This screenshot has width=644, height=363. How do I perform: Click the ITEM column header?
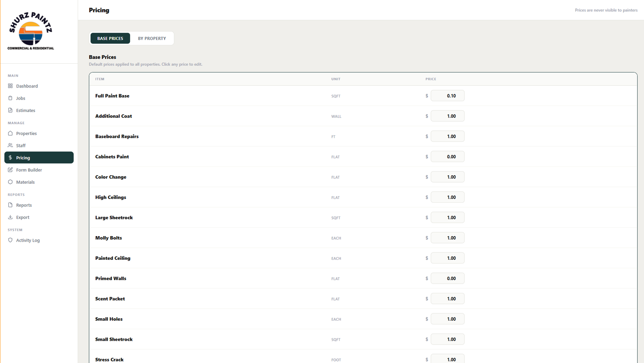tap(100, 79)
